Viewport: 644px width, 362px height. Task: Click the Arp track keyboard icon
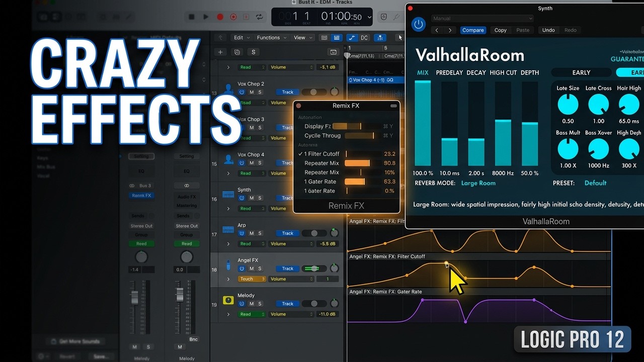coord(228,230)
